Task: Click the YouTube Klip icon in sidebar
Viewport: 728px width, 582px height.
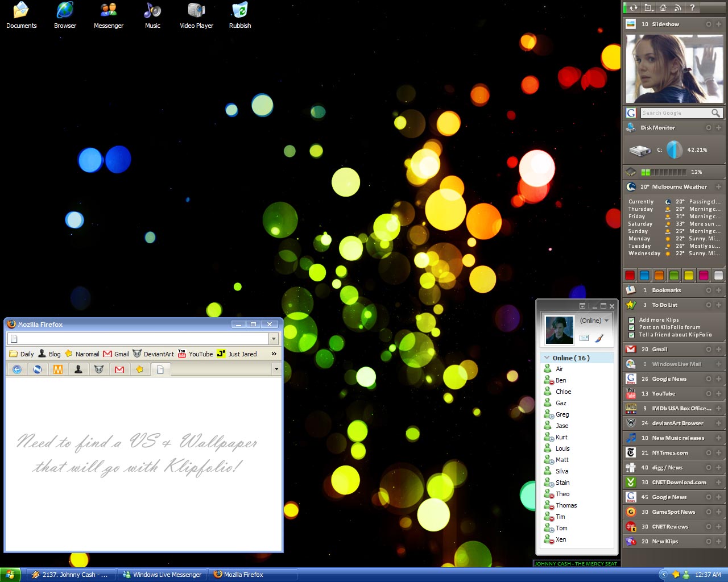Action: (x=631, y=393)
